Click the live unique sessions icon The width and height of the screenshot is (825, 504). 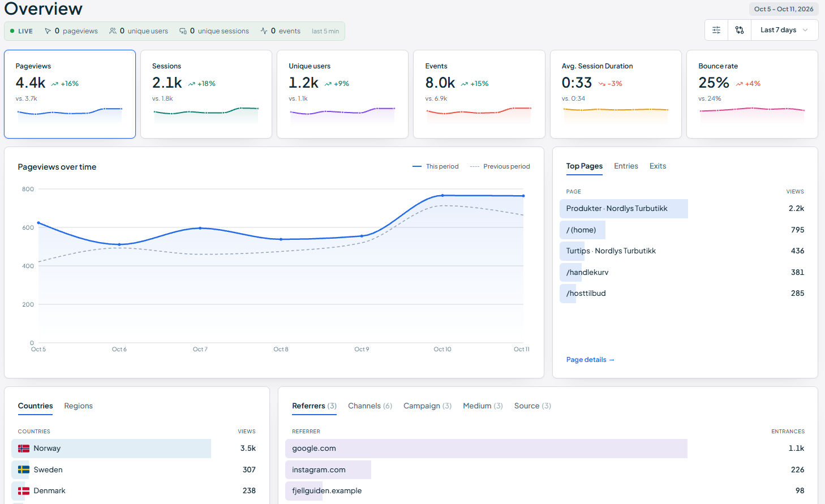(183, 31)
